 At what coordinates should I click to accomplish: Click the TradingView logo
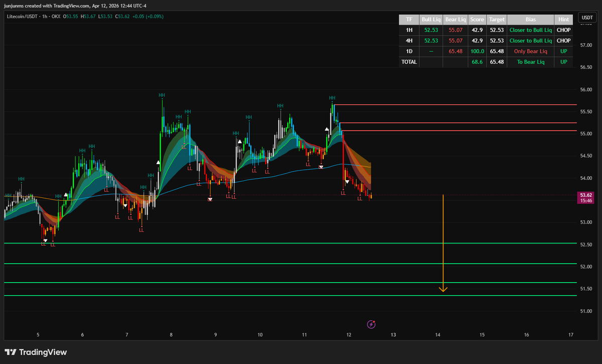click(36, 352)
